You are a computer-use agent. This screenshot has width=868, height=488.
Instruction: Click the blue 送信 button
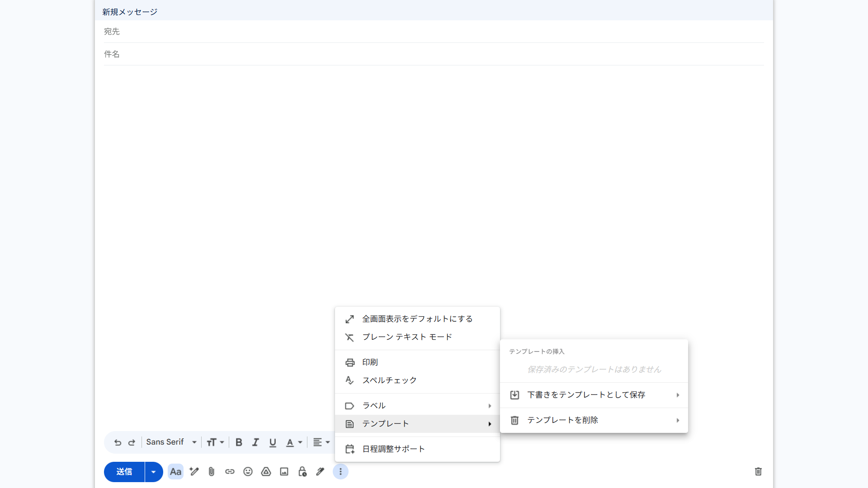(x=124, y=472)
